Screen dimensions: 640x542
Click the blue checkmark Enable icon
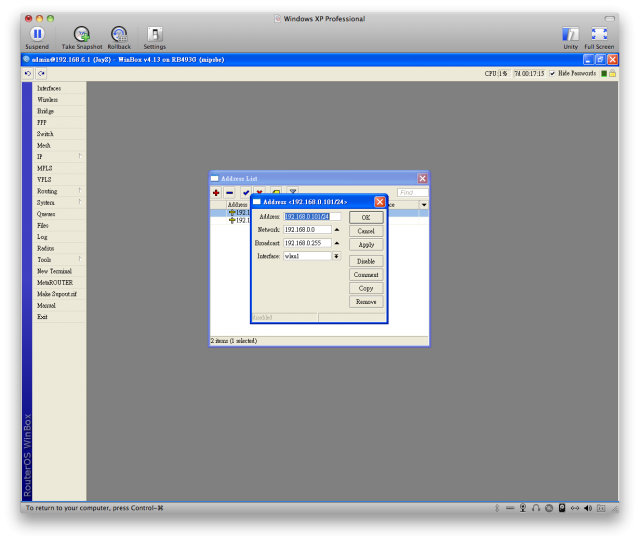(246, 193)
